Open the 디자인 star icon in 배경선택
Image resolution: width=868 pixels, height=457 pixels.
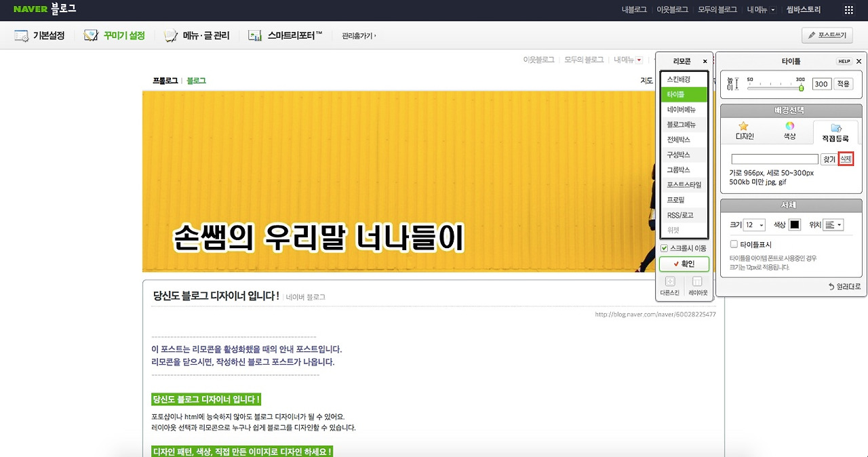tap(743, 127)
